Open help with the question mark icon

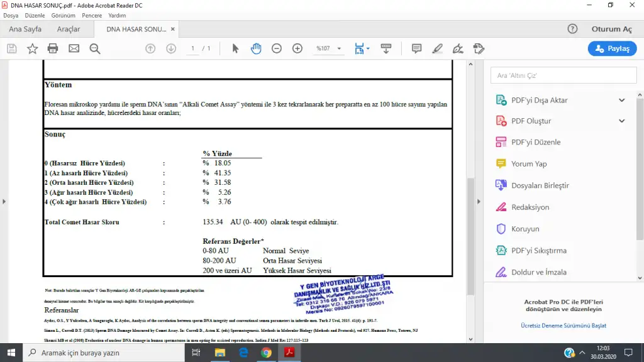(x=572, y=29)
